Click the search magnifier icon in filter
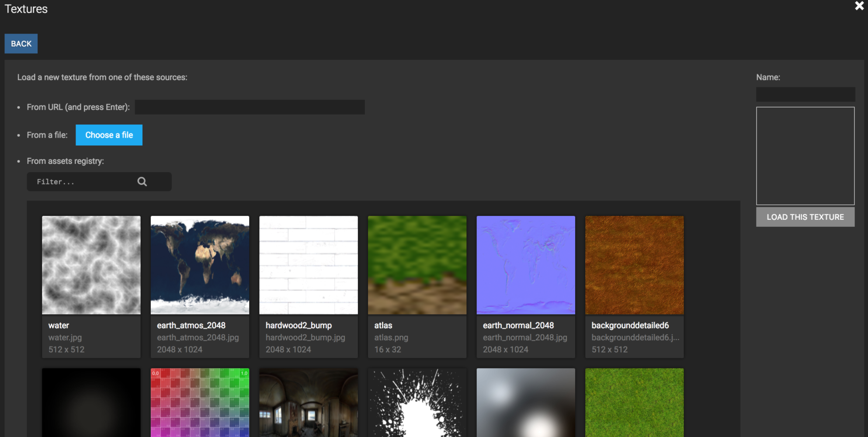The height and width of the screenshot is (437, 868). [142, 182]
